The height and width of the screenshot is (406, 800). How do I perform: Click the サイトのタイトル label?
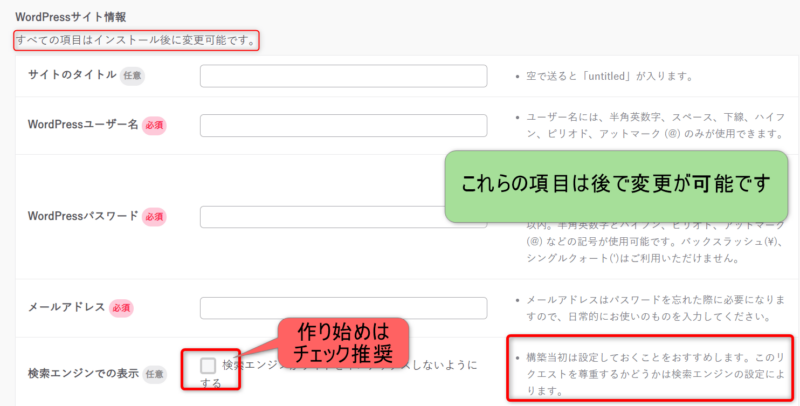point(72,75)
